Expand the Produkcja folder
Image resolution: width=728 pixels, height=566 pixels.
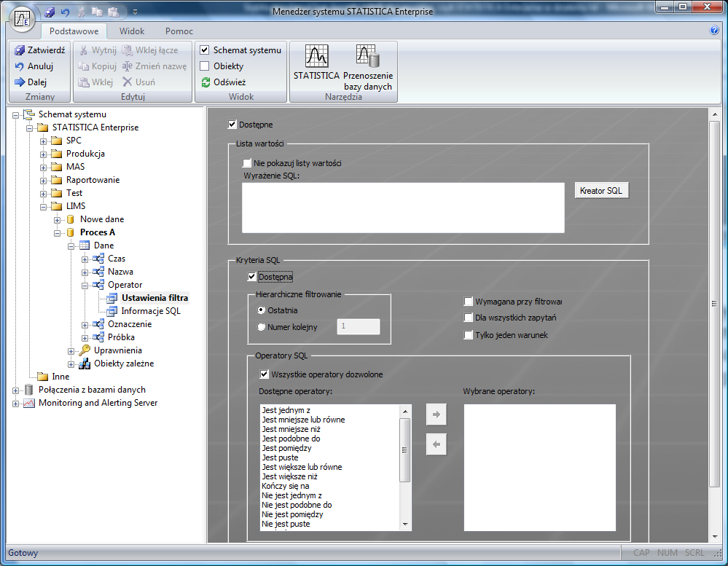(x=43, y=154)
